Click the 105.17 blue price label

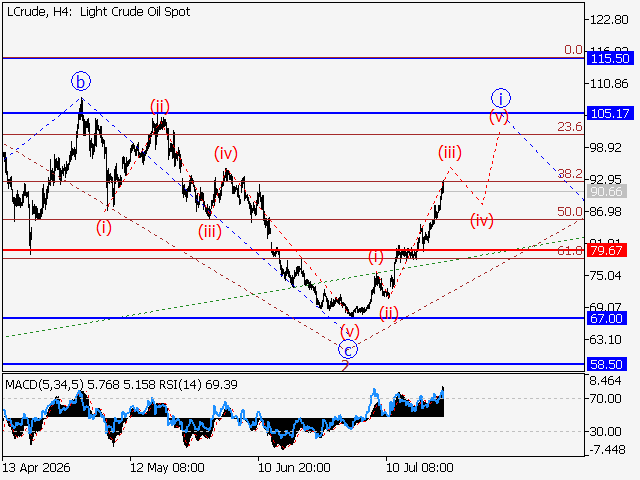click(x=610, y=113)
